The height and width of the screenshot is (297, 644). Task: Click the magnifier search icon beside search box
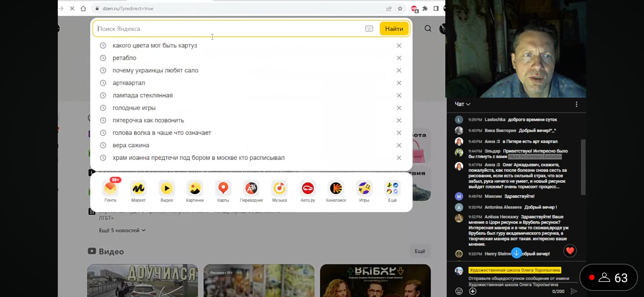point(428,29)
